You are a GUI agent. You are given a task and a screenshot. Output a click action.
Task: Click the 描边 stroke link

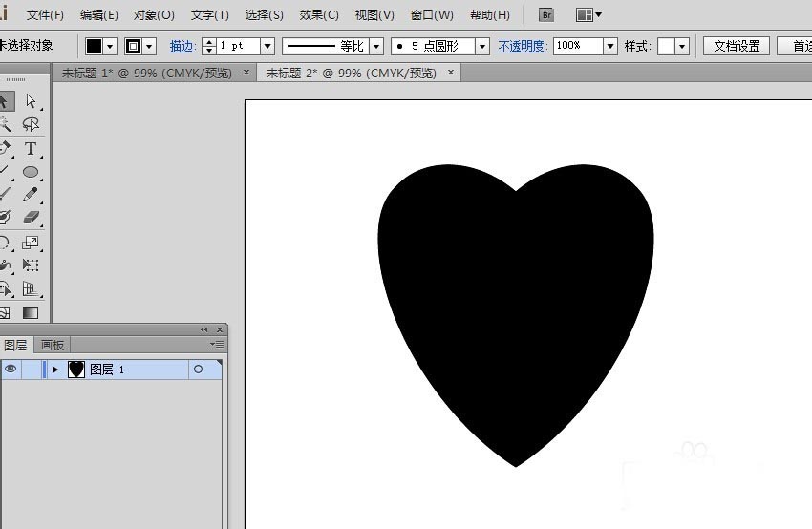[x=182, y=46]
